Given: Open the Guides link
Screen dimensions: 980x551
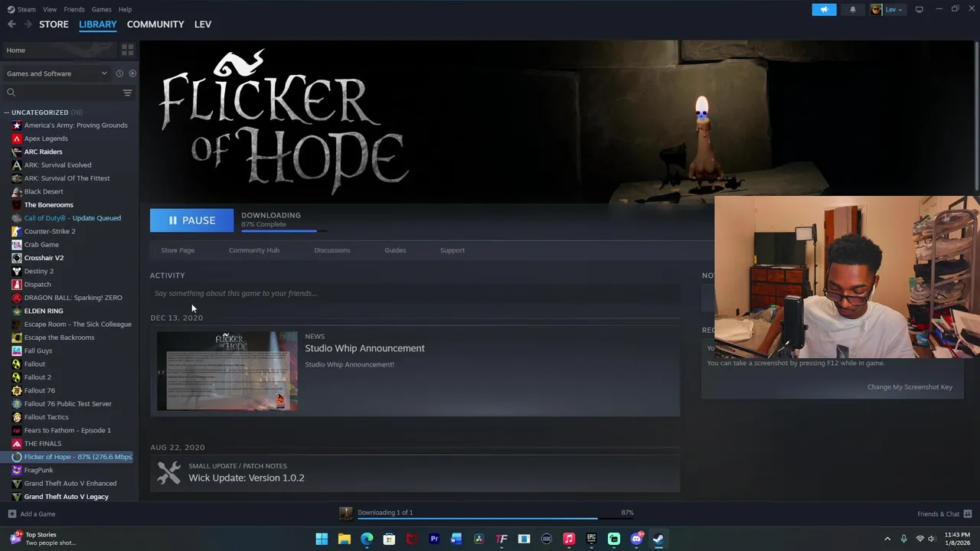Looking at the screenshot, I should [x=395, y=250].
